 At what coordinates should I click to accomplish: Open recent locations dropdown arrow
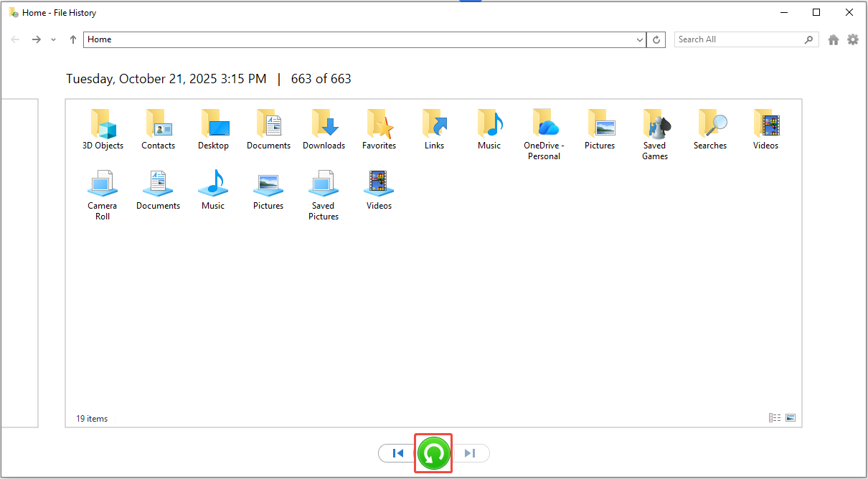(x=54, y=40)
